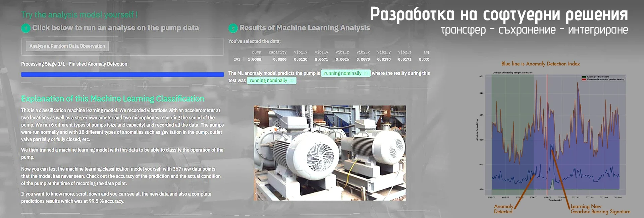Click the blue processing progress bar

122,74
